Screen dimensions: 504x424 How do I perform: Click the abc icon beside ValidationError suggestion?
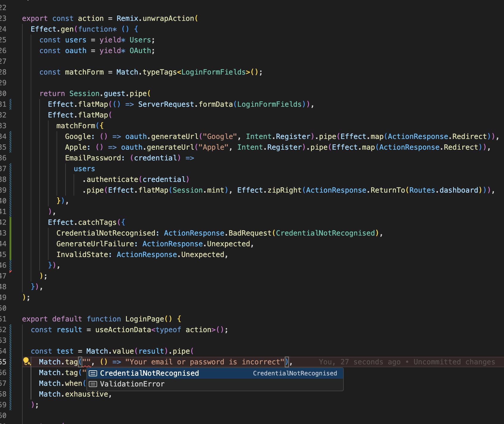click(93, 384)
